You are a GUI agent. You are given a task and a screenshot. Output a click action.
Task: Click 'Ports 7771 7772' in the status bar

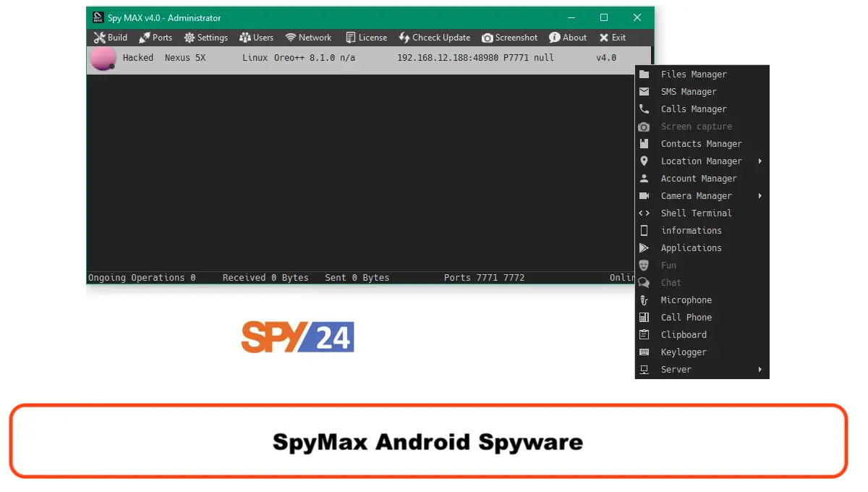(x=485, y=278)
